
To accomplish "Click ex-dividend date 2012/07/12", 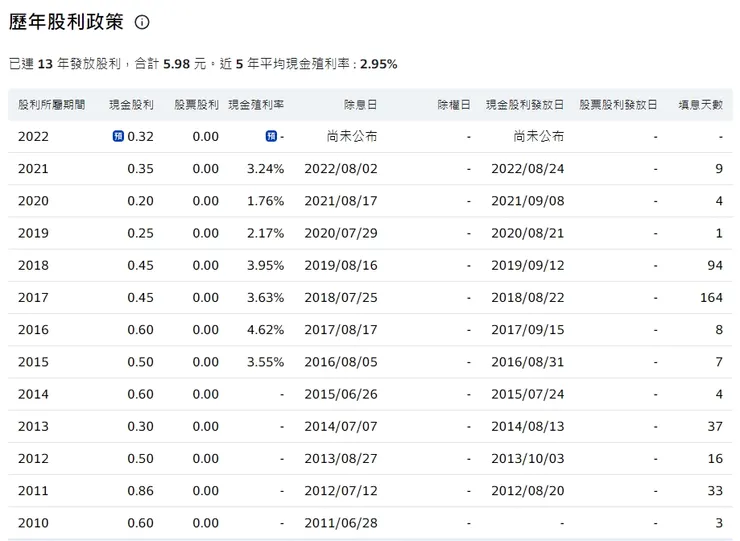I will tap(341, 490).
